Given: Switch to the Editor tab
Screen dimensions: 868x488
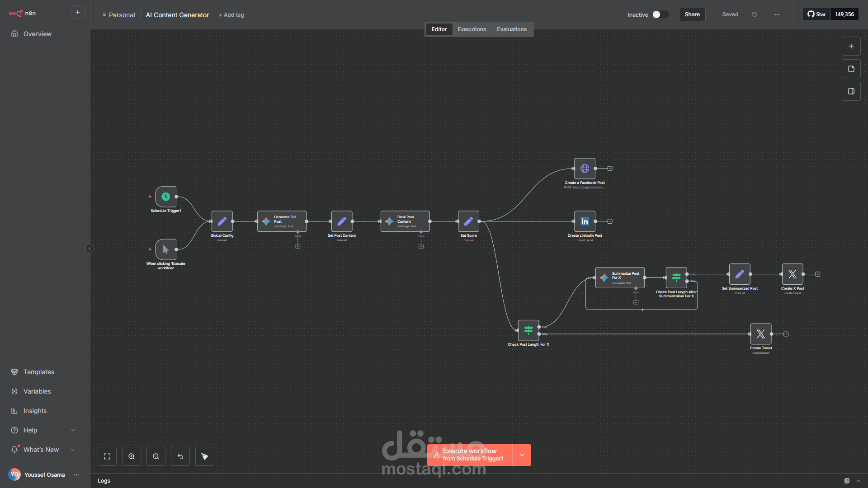Looking at the screenshot, I should click(439, 29).
